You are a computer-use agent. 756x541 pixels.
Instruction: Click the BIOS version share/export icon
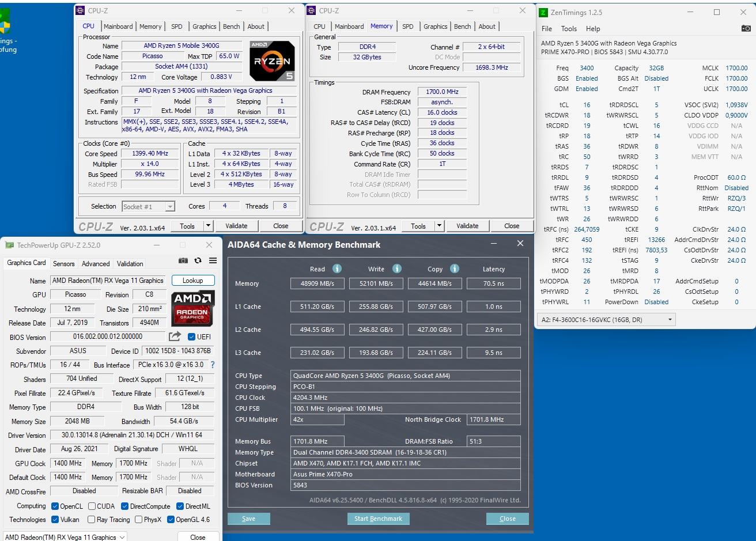coord(175,336)
